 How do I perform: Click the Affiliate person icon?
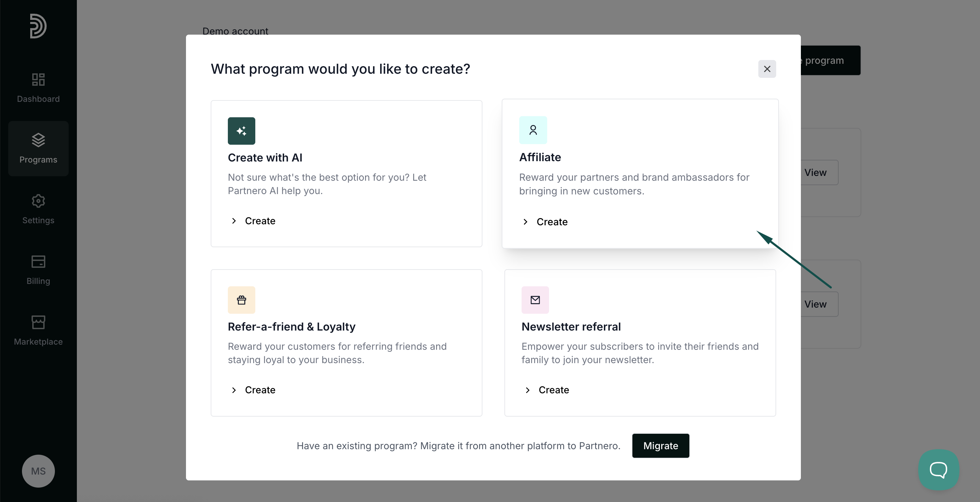pyautogui.click(x=533, y=130)
